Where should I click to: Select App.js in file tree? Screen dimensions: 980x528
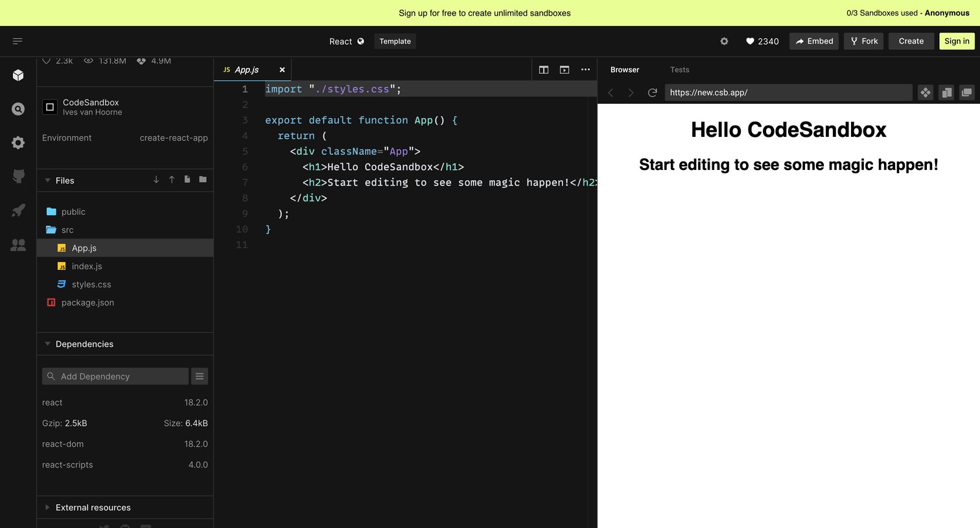point(125,248)
